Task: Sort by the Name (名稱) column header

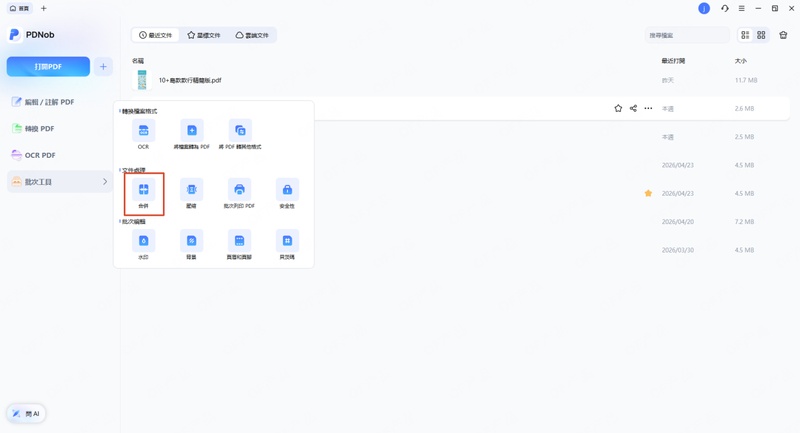Action: click(138, 61)
